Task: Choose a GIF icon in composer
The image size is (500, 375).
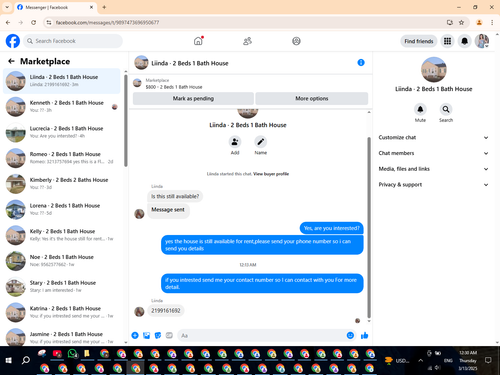Action: [169, 335]
